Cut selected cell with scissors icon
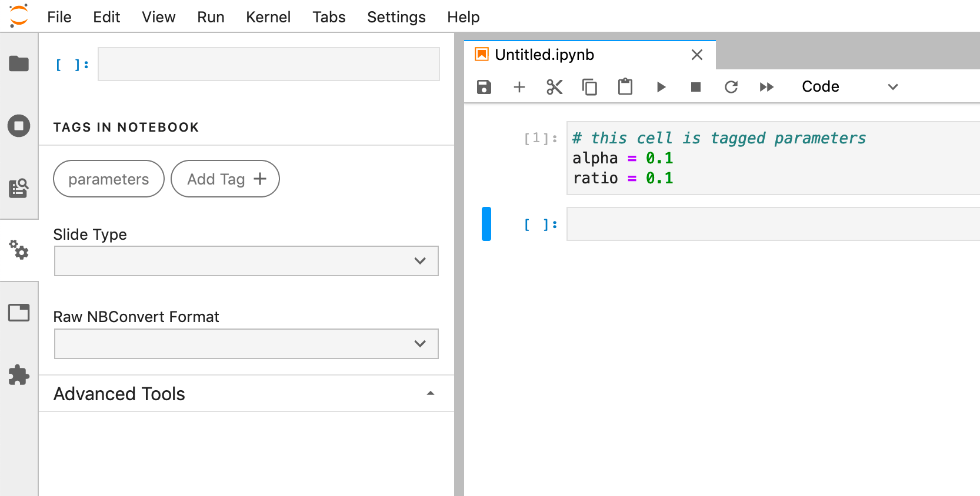This screenshot has width=980, height=496. 554,87
